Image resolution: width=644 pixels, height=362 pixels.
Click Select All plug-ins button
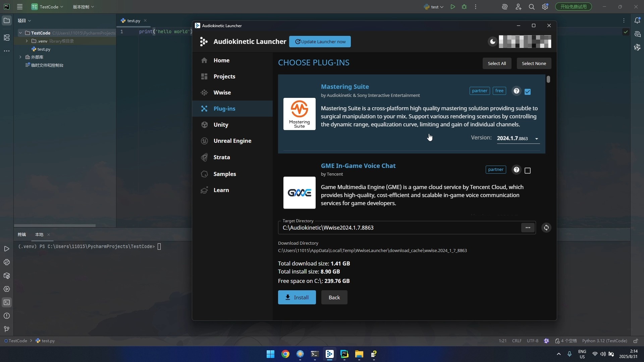[497, 63]
